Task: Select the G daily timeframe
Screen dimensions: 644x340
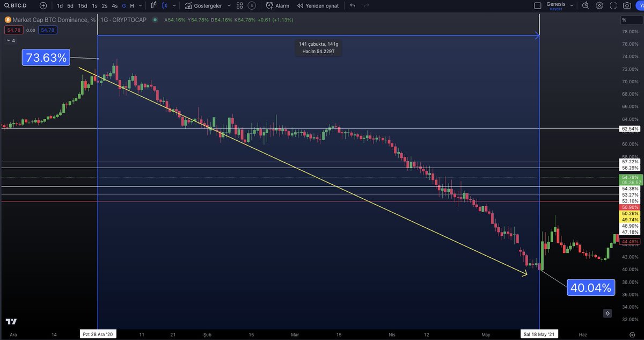Action: click(124, 5)
